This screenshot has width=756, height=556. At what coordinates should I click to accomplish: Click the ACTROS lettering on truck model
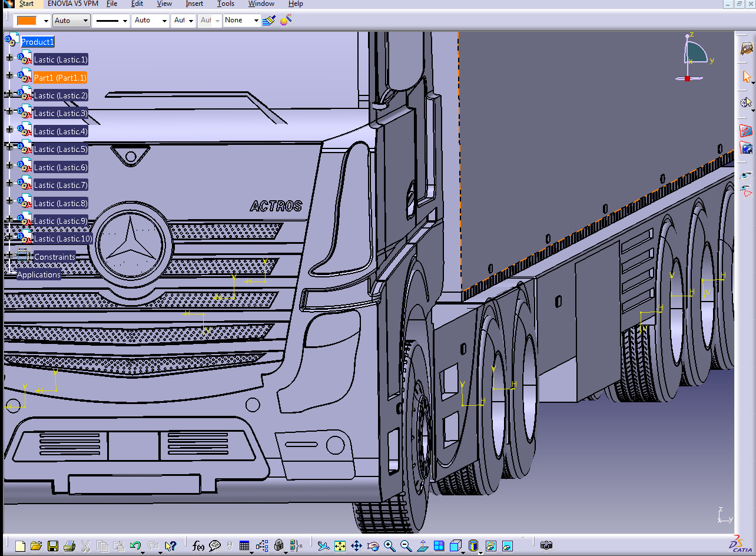[x=276, y=206]
